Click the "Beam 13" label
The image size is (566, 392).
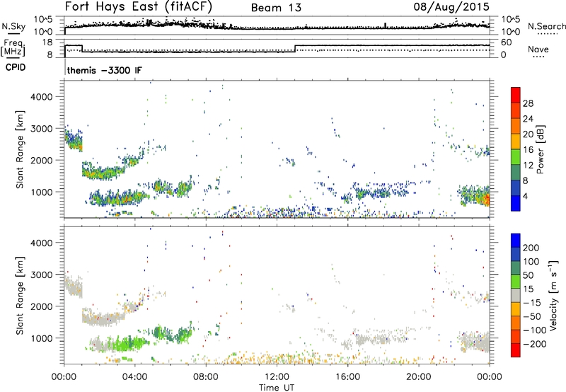coord(276,8)
